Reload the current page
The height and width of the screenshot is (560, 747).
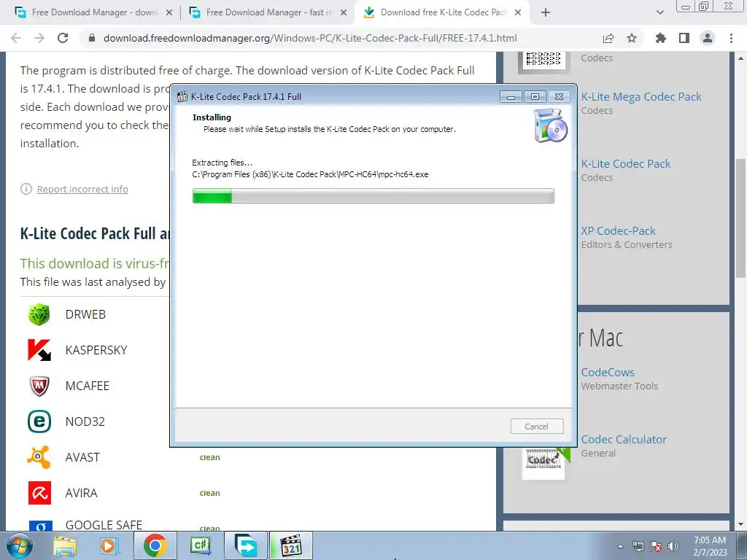(63, 38)
